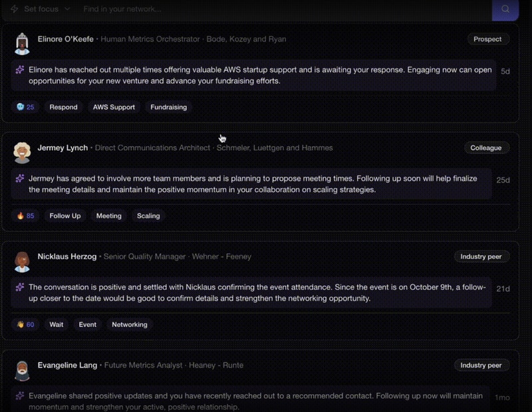Screen dimensions: 532x412
Task: Select the AWS Support tag
Action: pos(114,107)
